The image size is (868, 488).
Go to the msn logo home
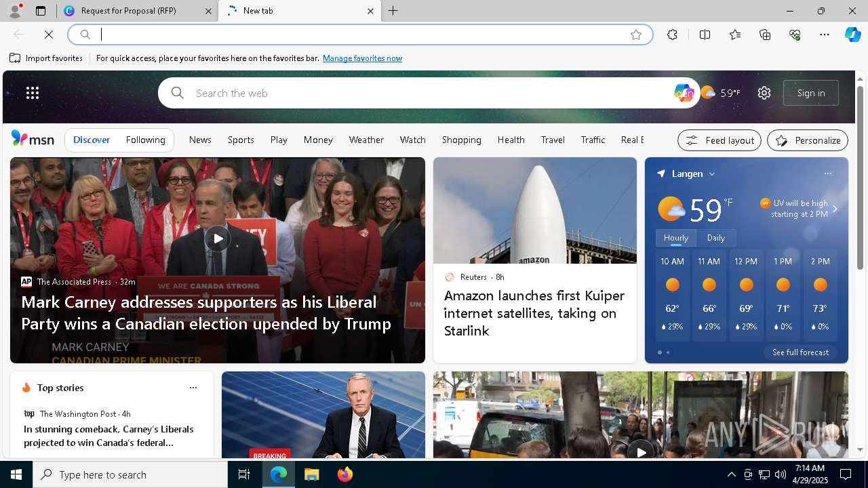33,139
